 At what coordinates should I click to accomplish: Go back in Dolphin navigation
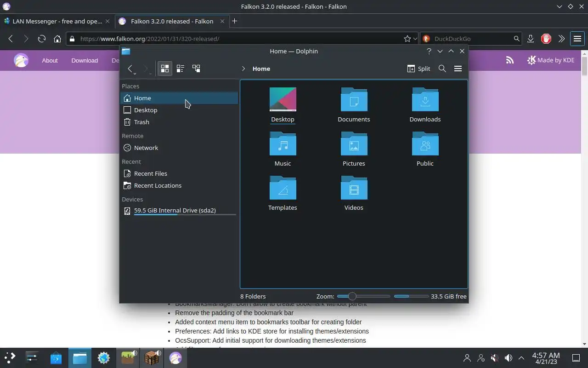130,69
